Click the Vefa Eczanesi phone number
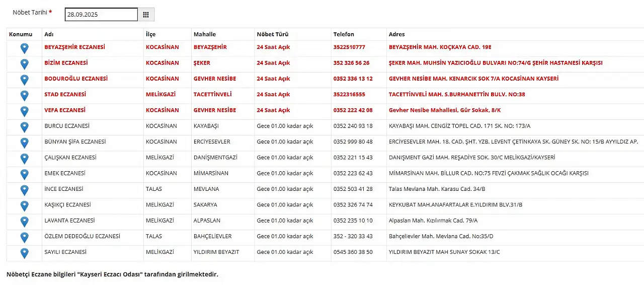This screenshot has height=285, width=644. click(x=353, y=110)
